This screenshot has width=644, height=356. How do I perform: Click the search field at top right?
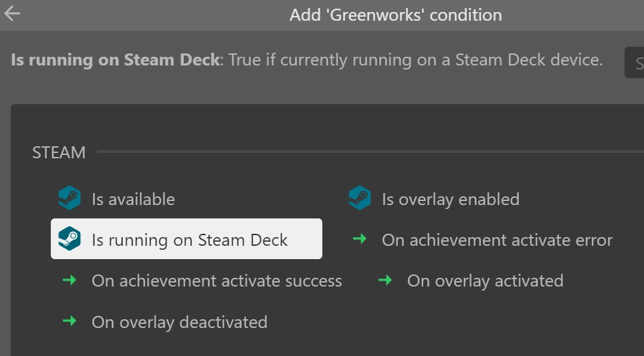coord(634,62)
